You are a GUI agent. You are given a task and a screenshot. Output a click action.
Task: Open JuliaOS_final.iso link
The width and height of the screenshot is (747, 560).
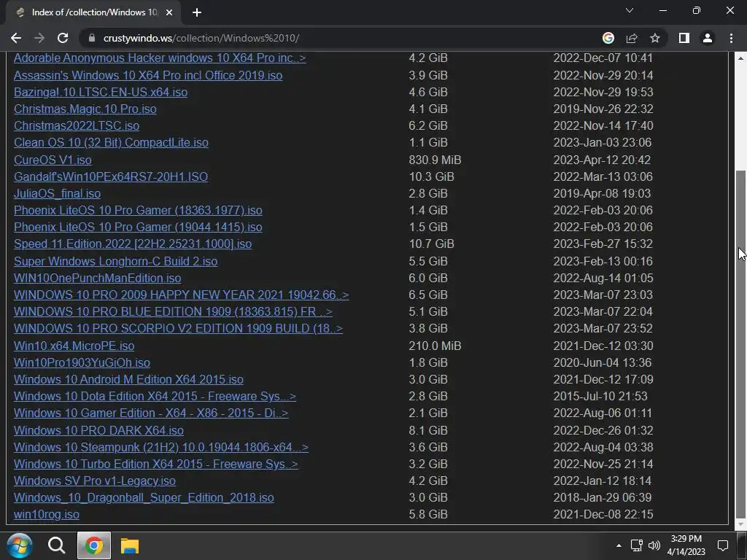click(x=57, y=193)
